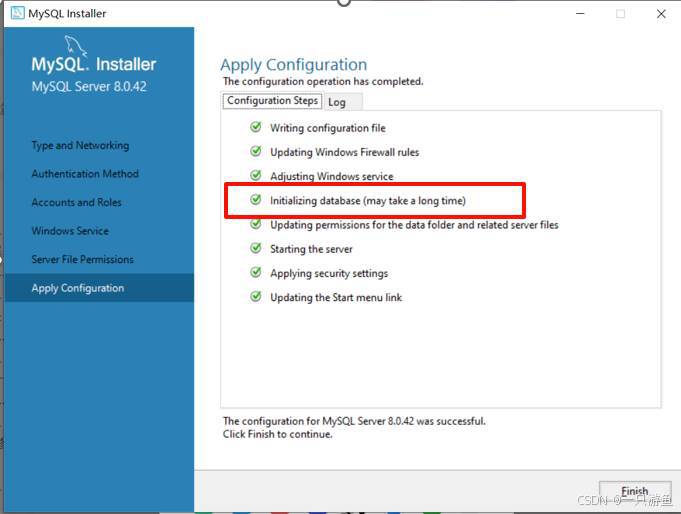Image resolution: width=681 pixels, height=514 pixels.
Task: Click green check beside Adjusting Windows service
Action: tap(256, 175)
